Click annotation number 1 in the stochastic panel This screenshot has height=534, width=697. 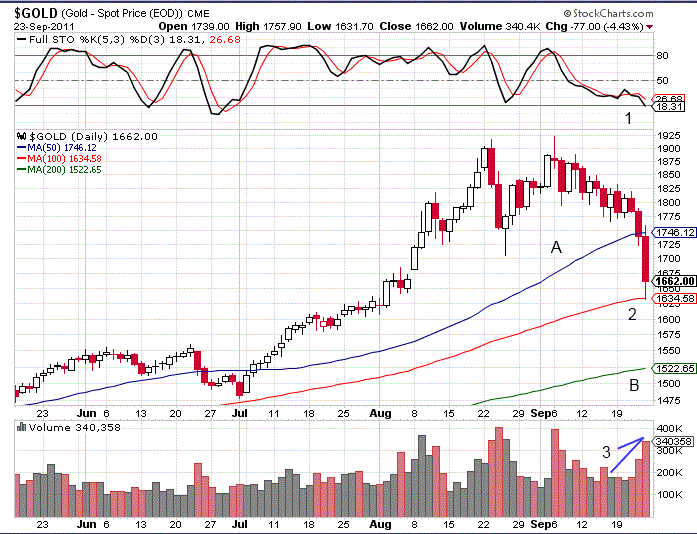[x=628, y=118]
